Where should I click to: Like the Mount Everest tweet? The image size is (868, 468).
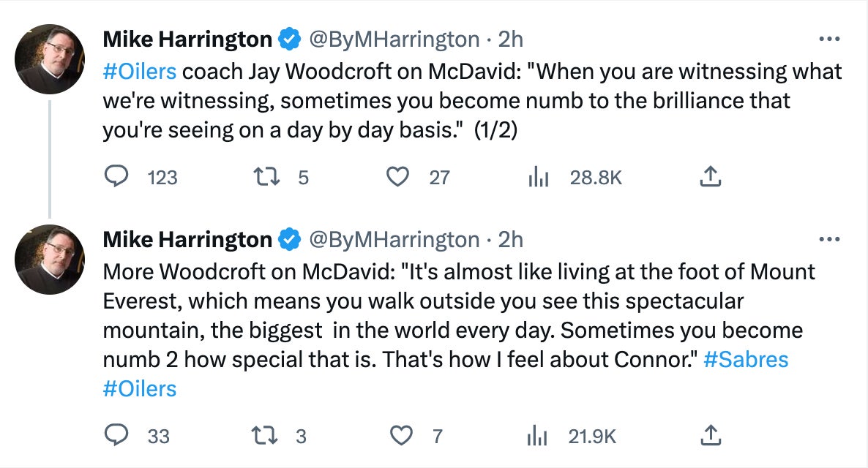400,436
